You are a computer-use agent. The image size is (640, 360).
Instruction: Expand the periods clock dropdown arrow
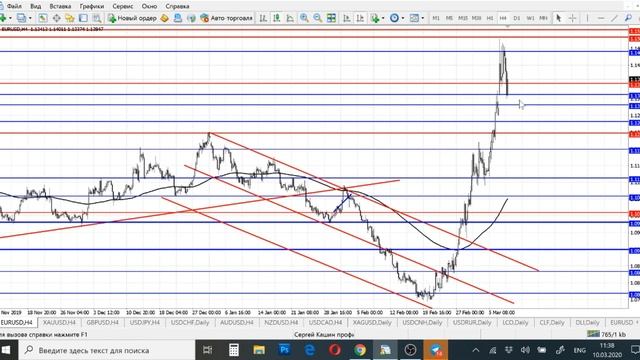tap(403, 18)
